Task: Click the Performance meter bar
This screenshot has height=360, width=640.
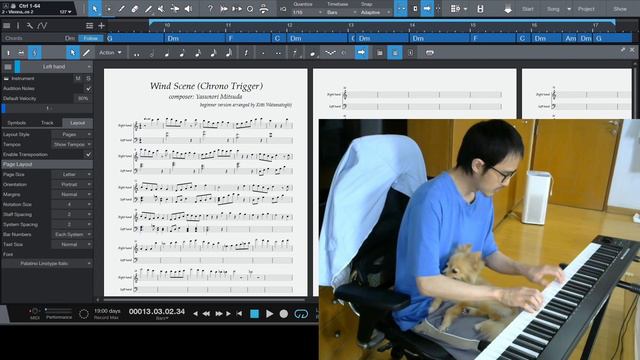Action: [x=58, y=311]
